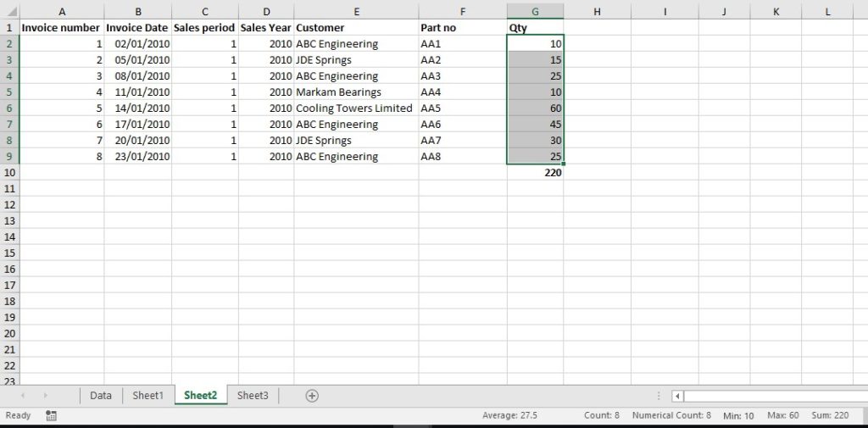Click 'Count: 8' in status bar

point(601,415)
